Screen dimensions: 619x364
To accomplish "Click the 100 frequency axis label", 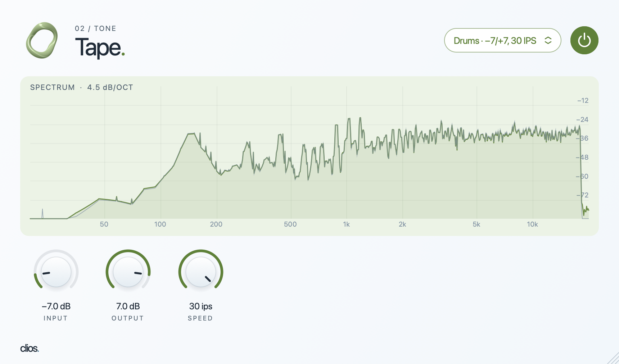I will tap(160, 224).
